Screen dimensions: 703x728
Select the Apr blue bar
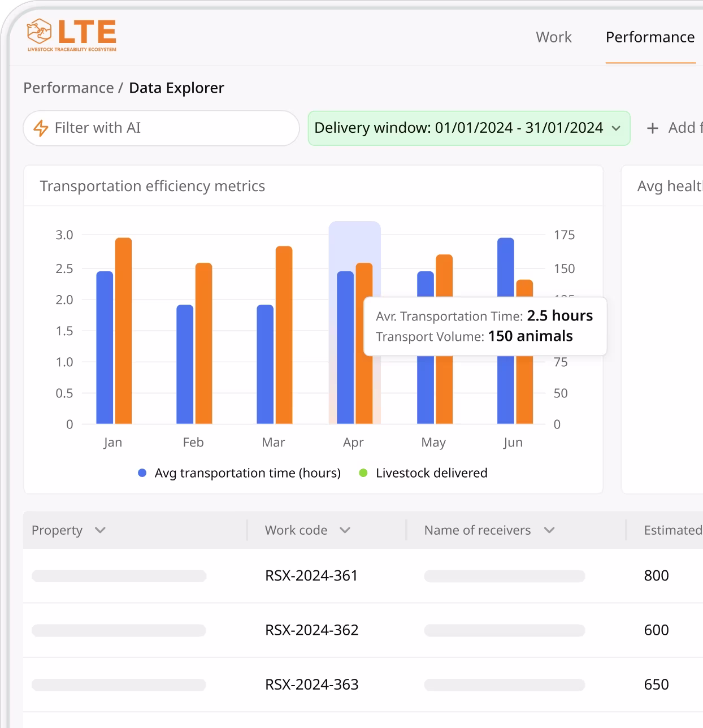[345, 348]
